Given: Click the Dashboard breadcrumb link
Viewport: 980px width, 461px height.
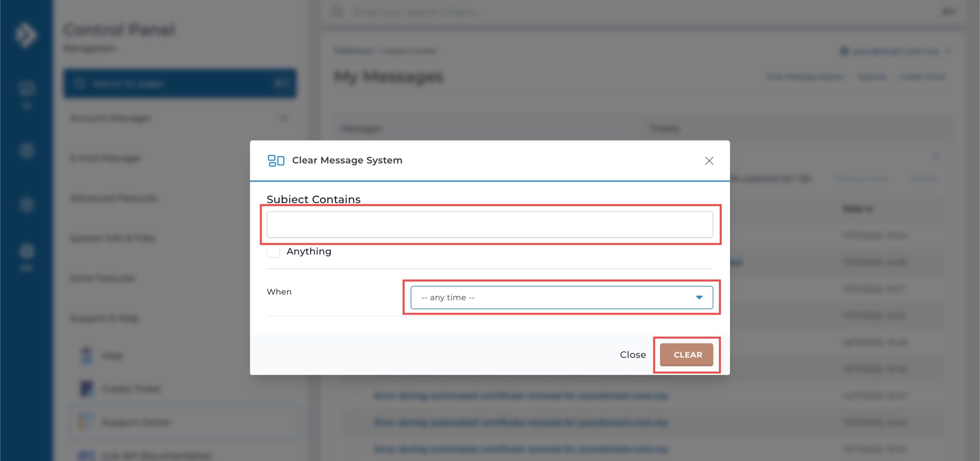Looking at the screenshot, I should [353, 51].
